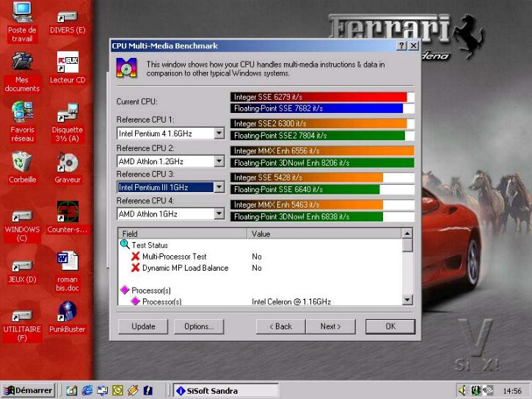This screenshot has width=532, height=399.
Task: Select the SiSoft Sandra taskbar button
Action: pos(213,391)
